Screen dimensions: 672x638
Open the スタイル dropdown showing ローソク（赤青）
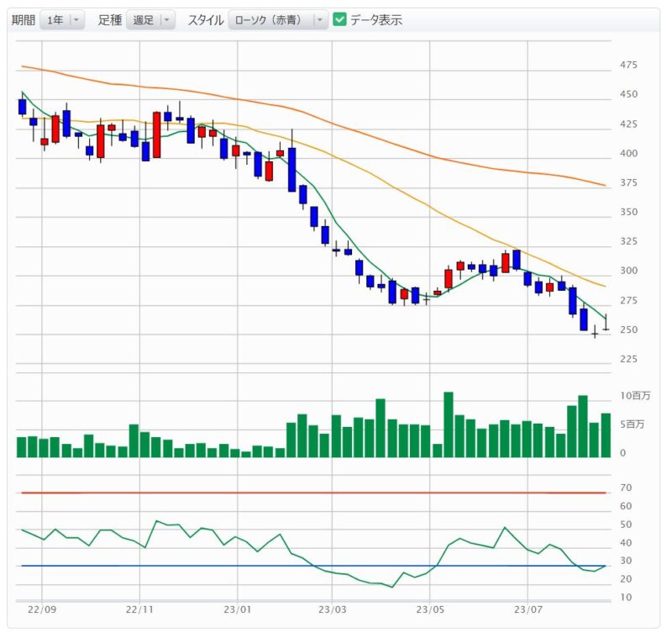coord(278,20)
